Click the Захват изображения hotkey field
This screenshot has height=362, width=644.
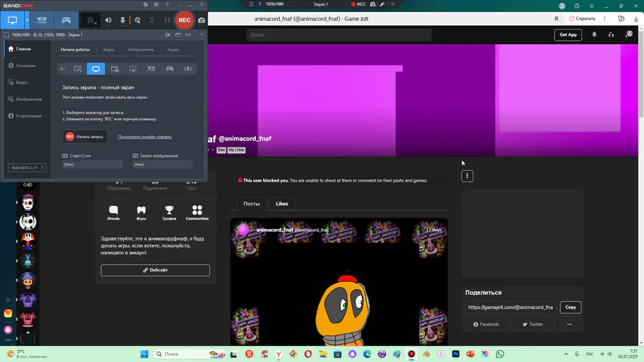(x=162, y=165)
